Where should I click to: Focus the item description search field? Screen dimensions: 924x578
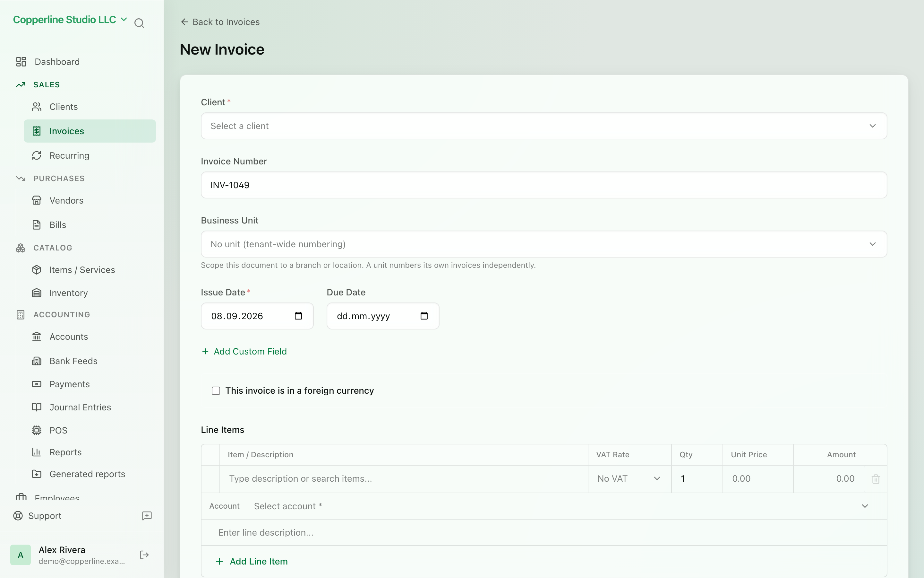[404, 478]
